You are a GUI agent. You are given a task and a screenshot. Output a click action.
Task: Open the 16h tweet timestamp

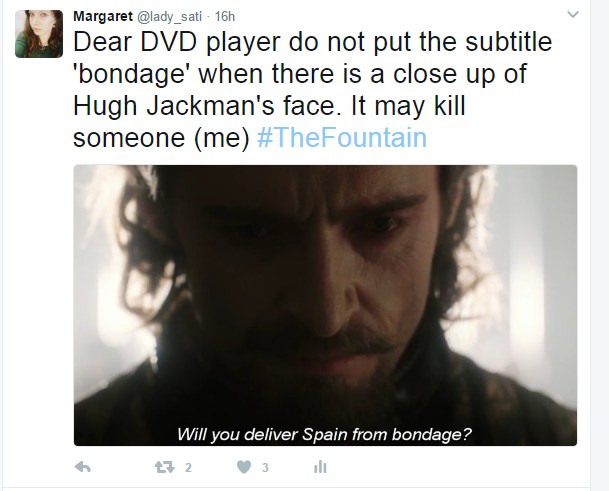click(x=225, y=16)
